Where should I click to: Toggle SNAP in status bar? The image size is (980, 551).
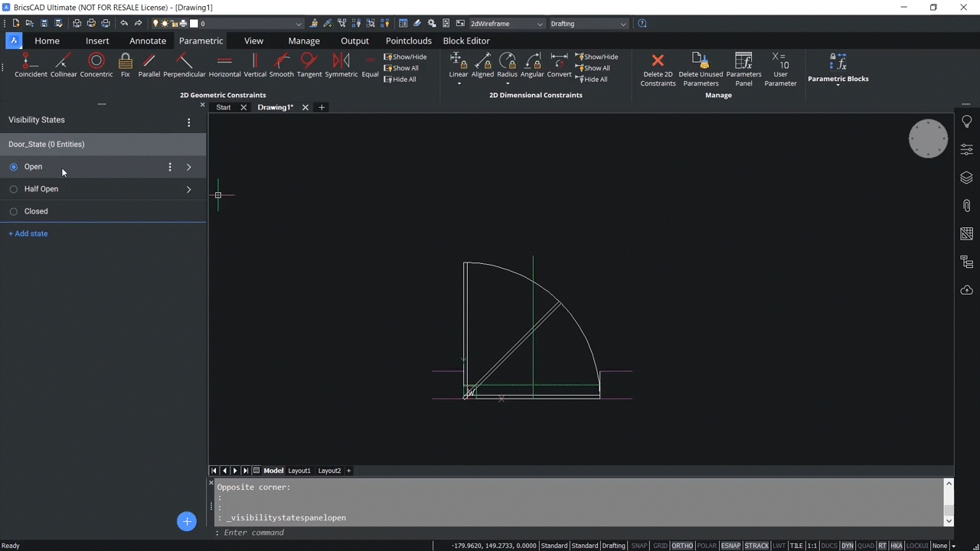click(x=639, y=546)
